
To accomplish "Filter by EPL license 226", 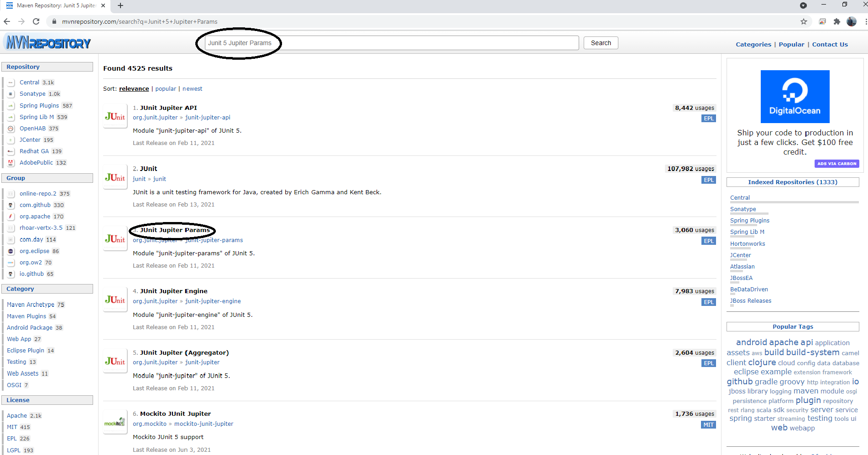I will 12,438.
